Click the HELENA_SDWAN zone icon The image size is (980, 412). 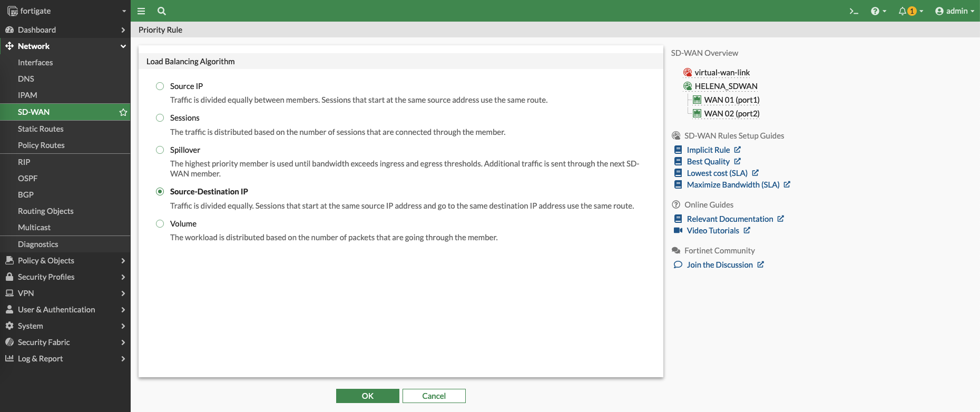coord(688,86)
